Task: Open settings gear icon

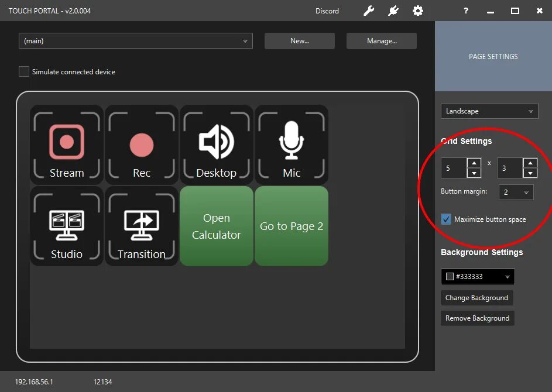Action: click(x=418, y=11)
